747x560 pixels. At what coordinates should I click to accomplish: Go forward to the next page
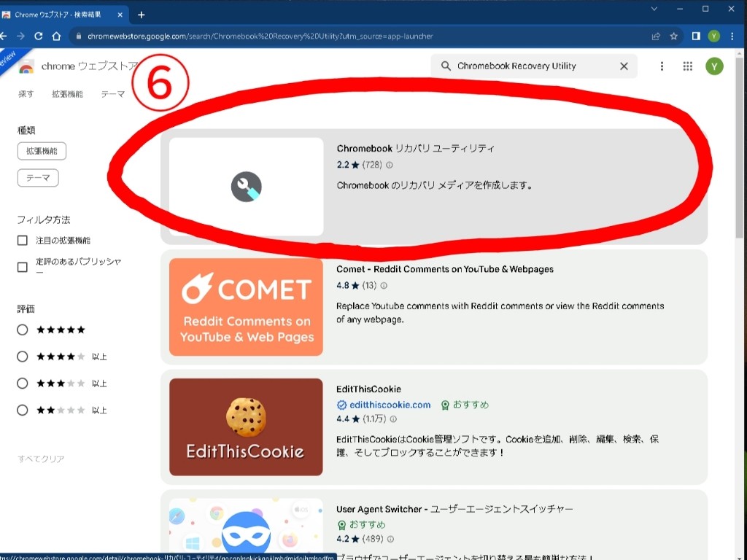tap(20, 36)
